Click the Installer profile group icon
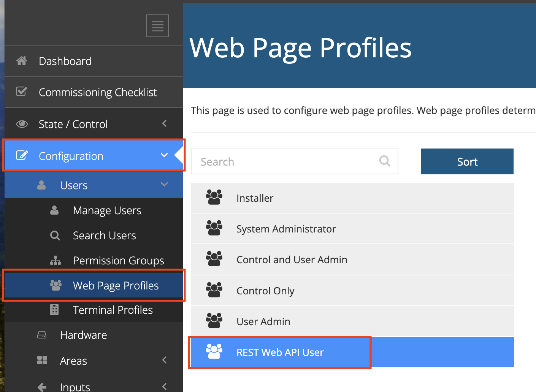Screen dimensions: 536x392 214,198
